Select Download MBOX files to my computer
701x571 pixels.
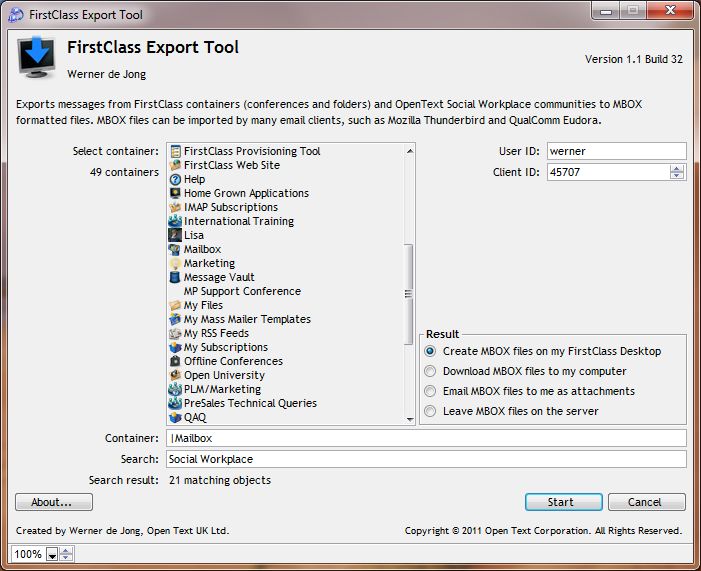(x=431, y=371)
